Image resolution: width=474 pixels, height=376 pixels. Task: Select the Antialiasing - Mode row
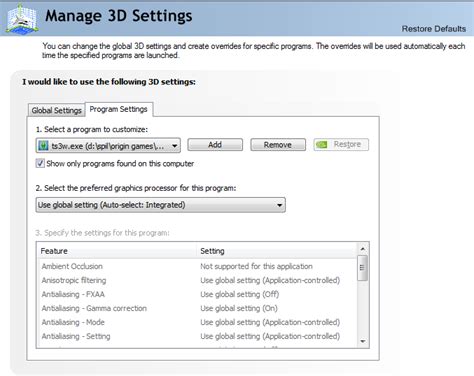(x=197, y=322)
